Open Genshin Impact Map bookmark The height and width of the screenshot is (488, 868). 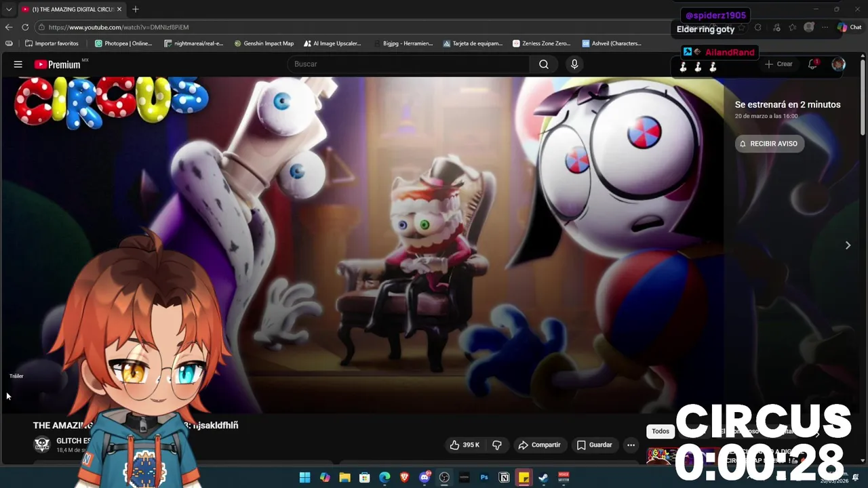(x=264, y=43)
